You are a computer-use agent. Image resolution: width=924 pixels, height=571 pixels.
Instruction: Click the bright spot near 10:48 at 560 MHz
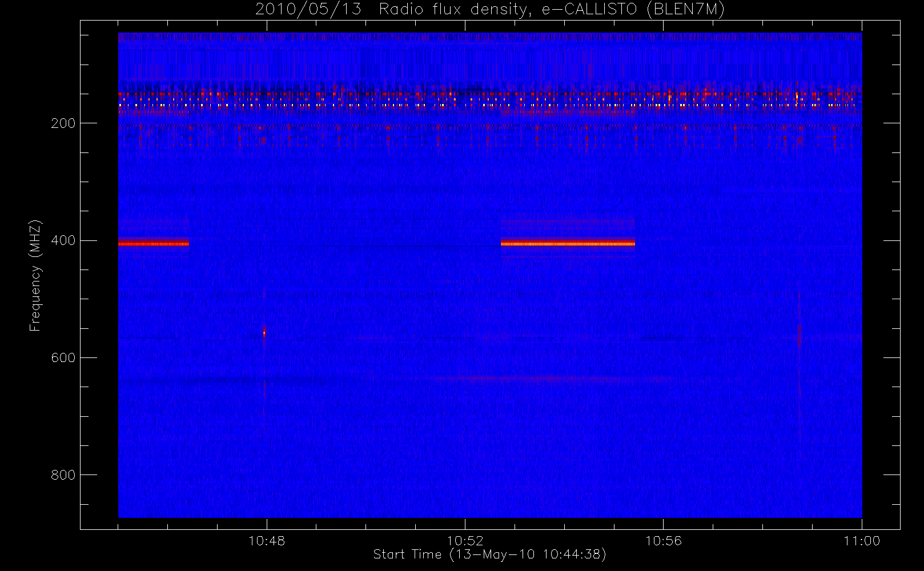point(264,332)
